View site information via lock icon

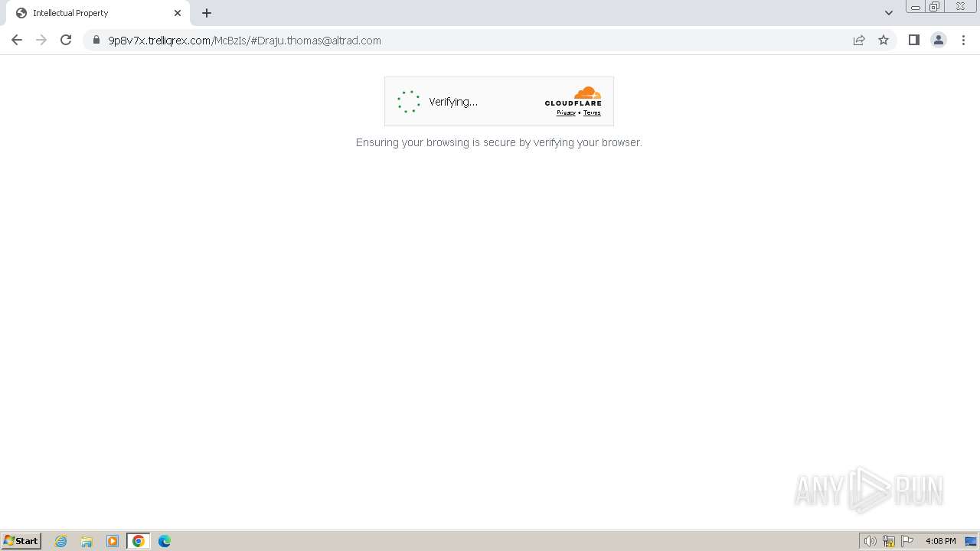pos(96,40)
